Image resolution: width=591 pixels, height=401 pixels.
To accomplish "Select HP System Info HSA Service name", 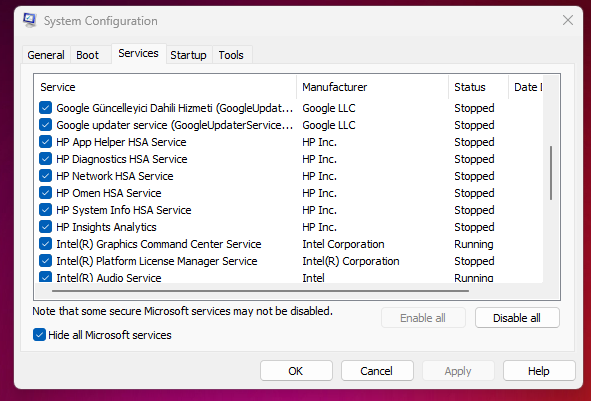I will pos(124,210).
